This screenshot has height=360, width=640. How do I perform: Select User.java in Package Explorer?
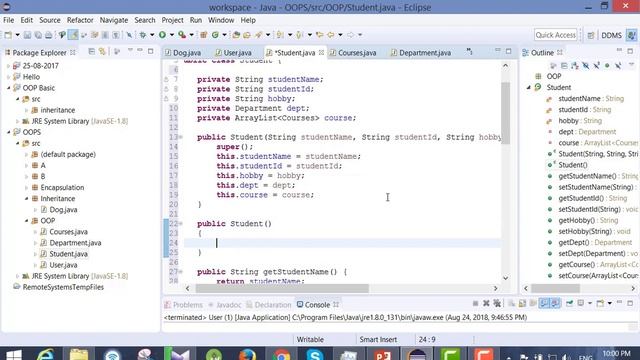[63, 265]
